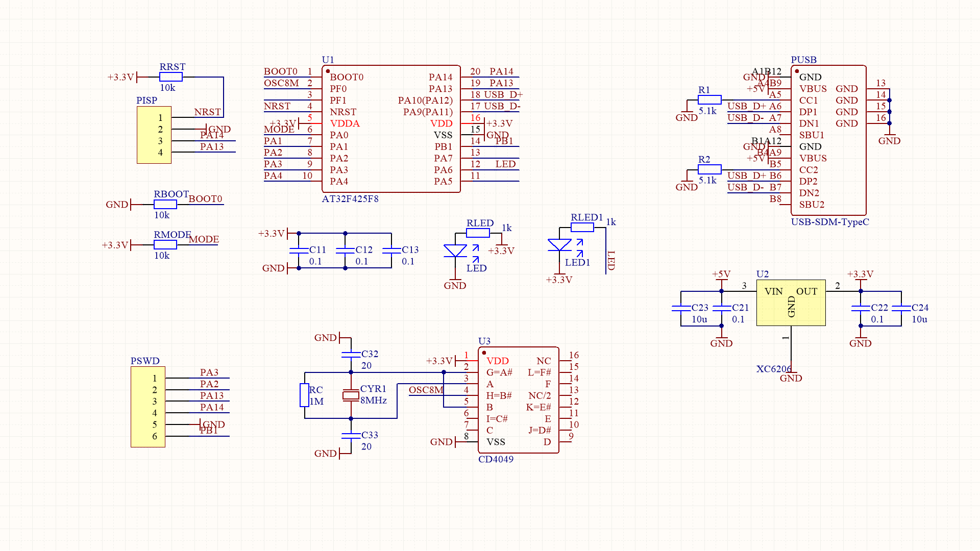Image resolution: width=980 pixels, height=551 pixels.
Task: Select the RLED1 resistor symbol
Action: [582, 228]
